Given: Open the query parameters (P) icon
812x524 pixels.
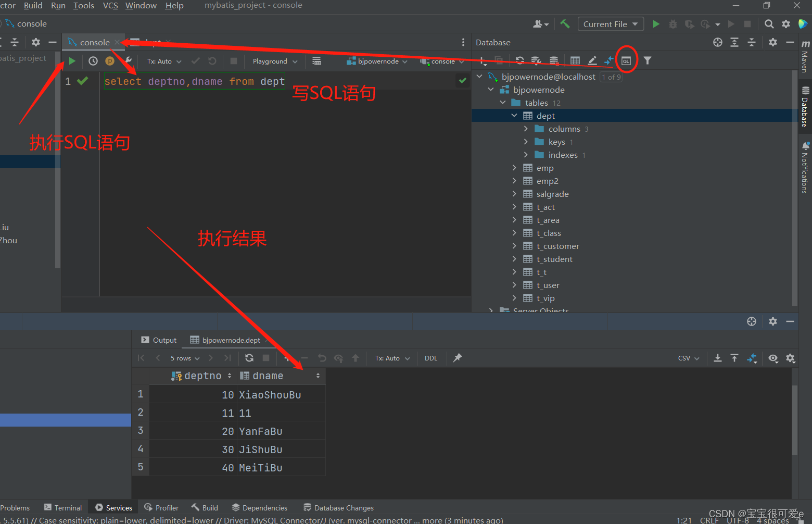Looking at the screenshot, I should [110, 61].
